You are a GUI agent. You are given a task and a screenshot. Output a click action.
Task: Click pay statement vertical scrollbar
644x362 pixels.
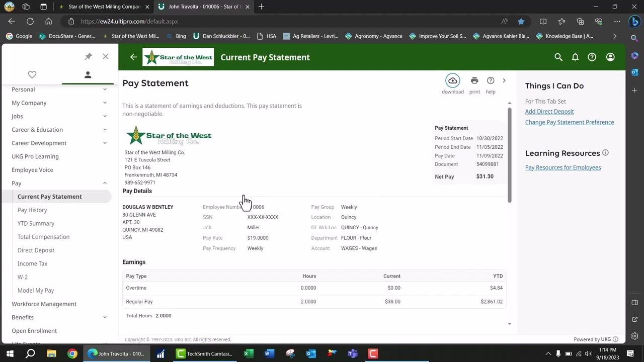pyautogui.click(x=509, y=156)
